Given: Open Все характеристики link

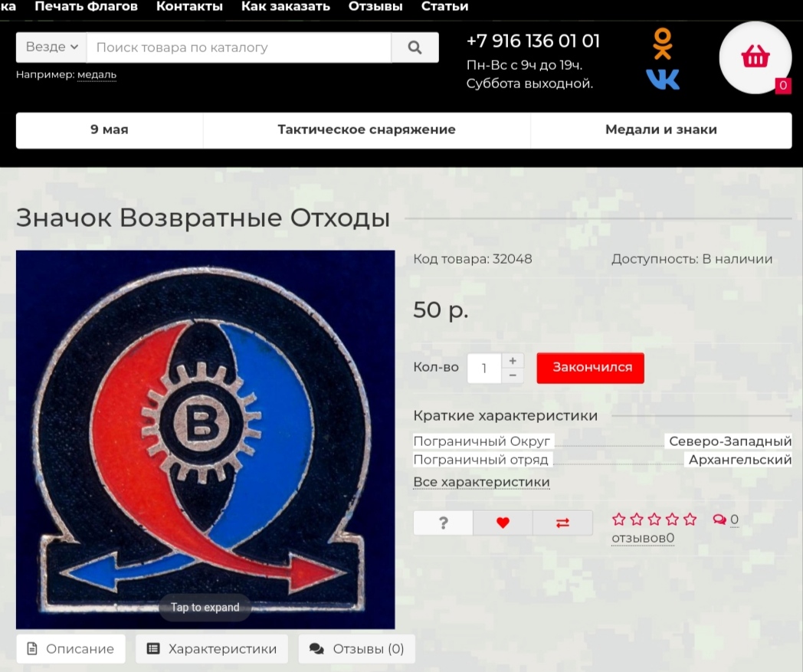Looking at the screenshot, I should (481, 482).
